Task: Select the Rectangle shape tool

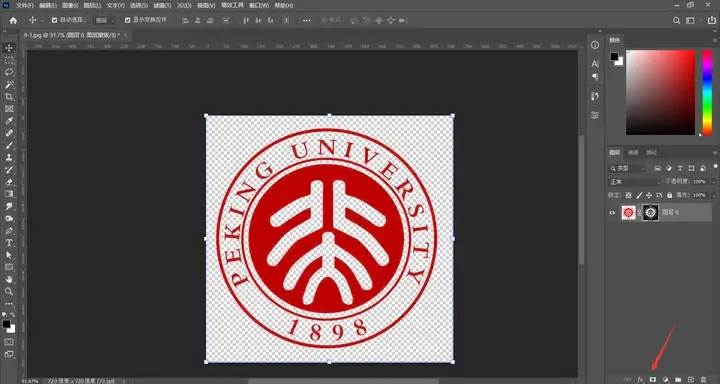Action: point(9,267)
